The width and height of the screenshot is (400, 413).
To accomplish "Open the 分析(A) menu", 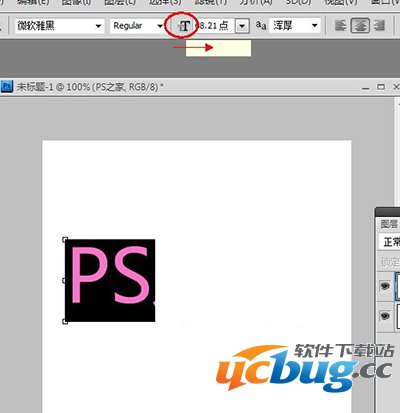I will pos(256,2).
